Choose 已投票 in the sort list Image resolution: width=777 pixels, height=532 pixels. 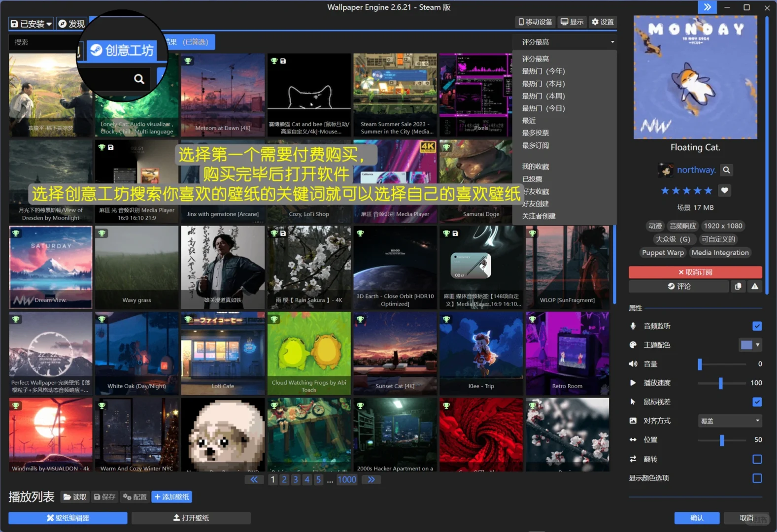(532, 179)
